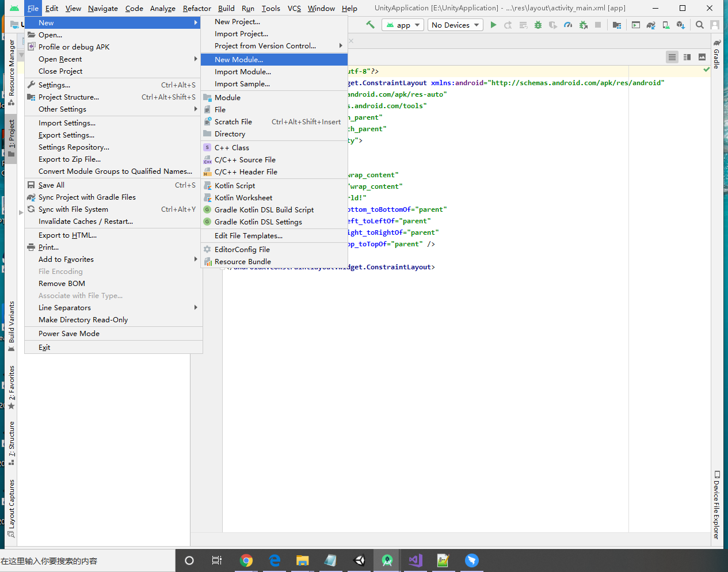
Task: Click Sync Project with Gradle Files elephant icon
Action: point(651,25)
